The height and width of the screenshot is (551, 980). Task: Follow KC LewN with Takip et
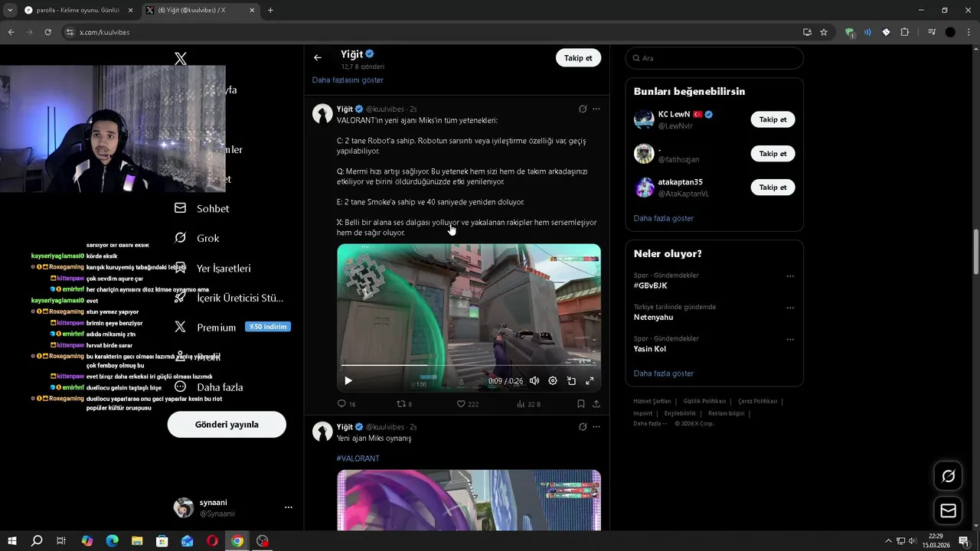pyautogui.click(x=773, y=119)
